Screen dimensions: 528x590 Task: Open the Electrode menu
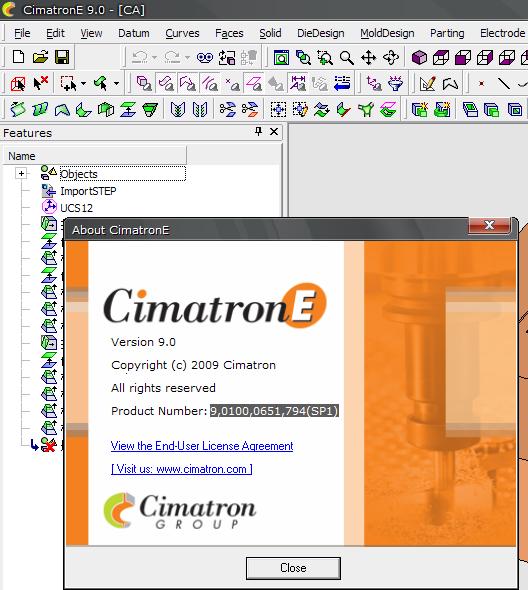[502, 33]
